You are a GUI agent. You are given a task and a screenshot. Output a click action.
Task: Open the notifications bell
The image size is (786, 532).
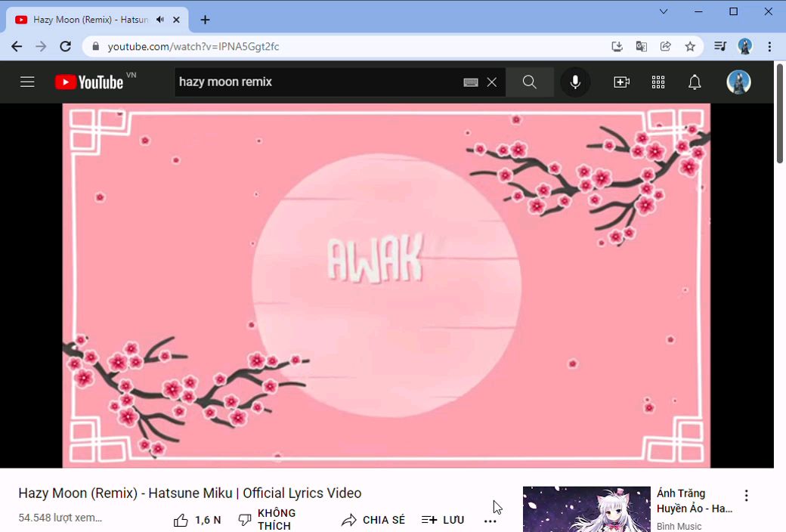click(695, 82)
